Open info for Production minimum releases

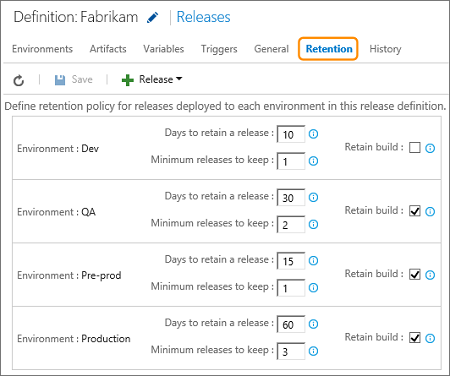(313, 351)
